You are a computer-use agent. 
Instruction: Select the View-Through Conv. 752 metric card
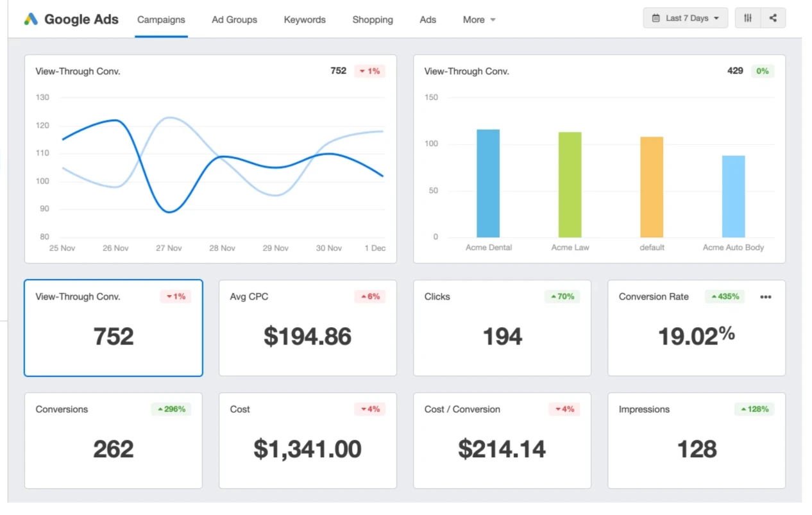[x=114, y=328]
